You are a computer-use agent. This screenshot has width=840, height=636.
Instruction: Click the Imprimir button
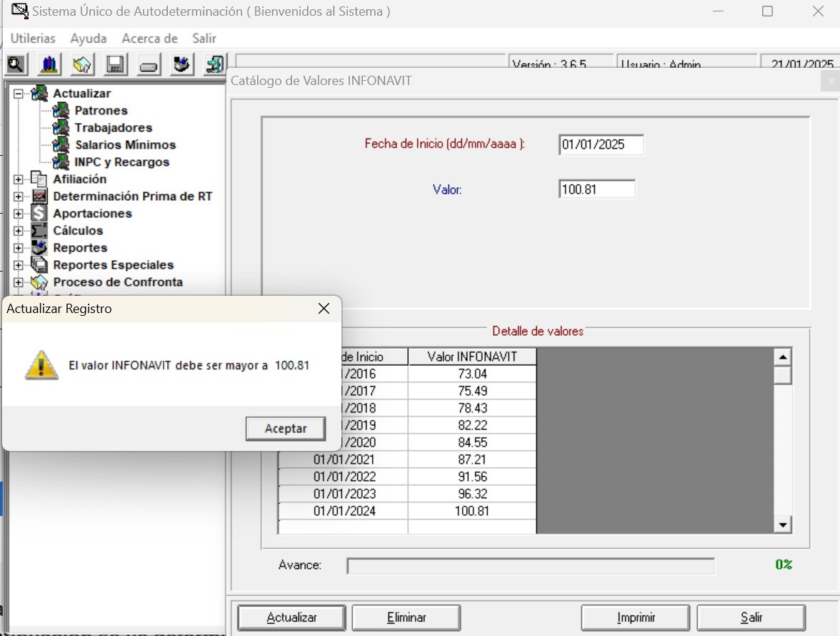636,617
